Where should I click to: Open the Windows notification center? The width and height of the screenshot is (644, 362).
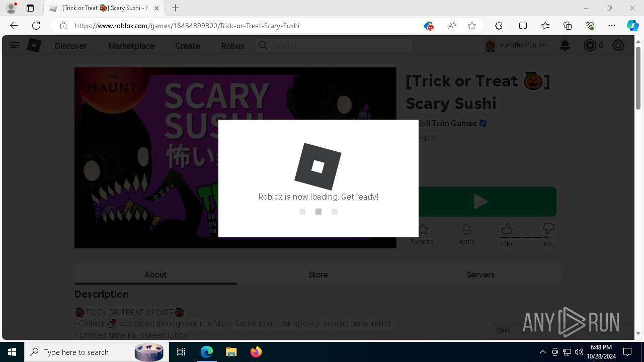[x=627, y=352]
